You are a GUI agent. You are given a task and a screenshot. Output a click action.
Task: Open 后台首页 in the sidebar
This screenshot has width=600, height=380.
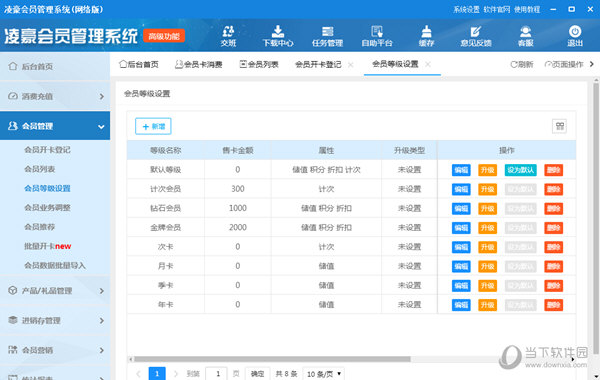(x=55, y=66)
